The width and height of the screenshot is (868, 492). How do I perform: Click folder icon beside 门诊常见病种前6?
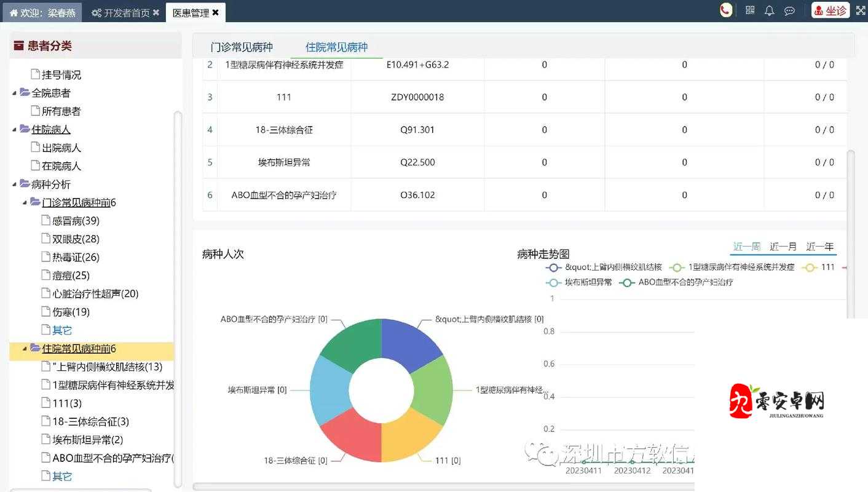coord(35,202)
